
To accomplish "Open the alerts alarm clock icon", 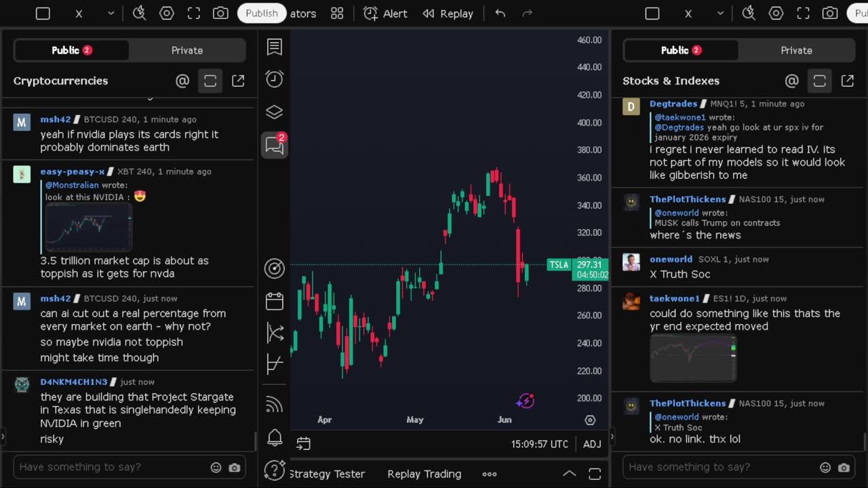I will point(274,79).
